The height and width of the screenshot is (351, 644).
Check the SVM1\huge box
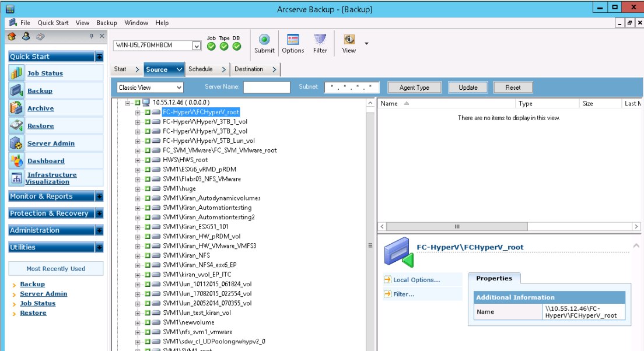pos(148,188)
